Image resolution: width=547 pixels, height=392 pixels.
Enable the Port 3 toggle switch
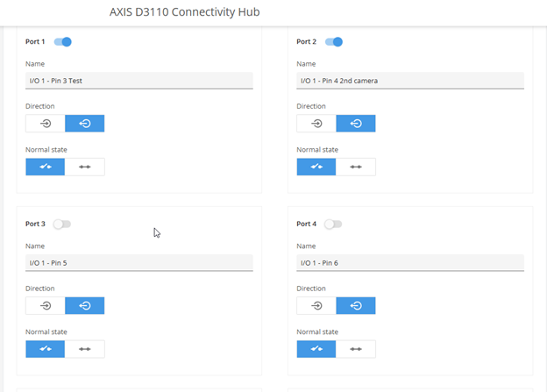(x=62, y=225)
